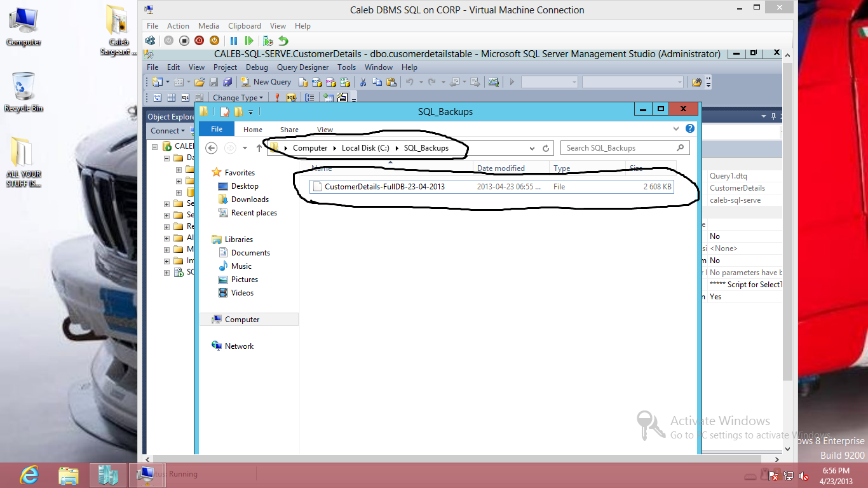Screen dimensions: 868x488
Task: Expand the explorer ribbon chevron
Action: click(x=676, y=128)
